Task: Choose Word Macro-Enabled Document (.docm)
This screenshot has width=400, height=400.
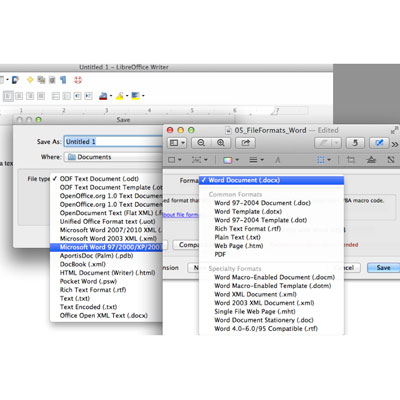Action: (274, 277)
